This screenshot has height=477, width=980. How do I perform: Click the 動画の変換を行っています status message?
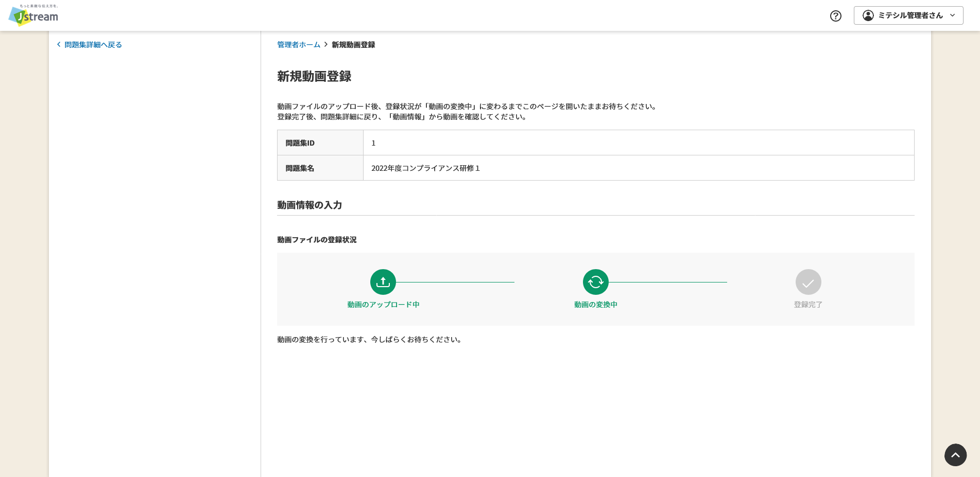pyautogui.click(x=370, y=340)
